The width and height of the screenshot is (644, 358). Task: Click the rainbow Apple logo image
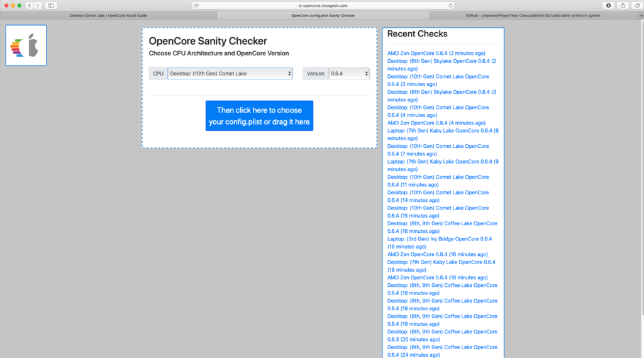click(26, 45)
